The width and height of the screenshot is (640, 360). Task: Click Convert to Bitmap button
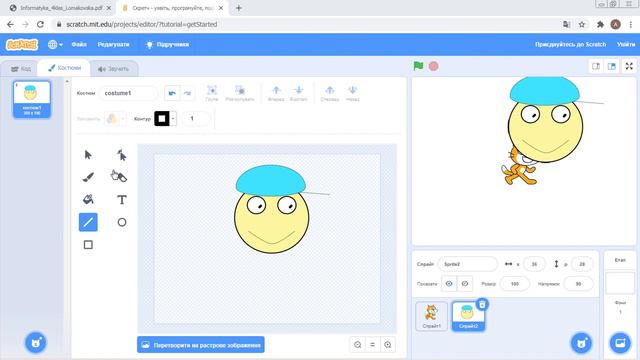[x=201, y=345]
